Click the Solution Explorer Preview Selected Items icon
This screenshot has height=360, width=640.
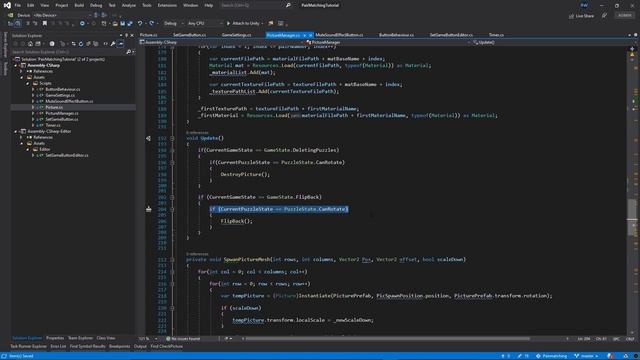pos(120,44)
